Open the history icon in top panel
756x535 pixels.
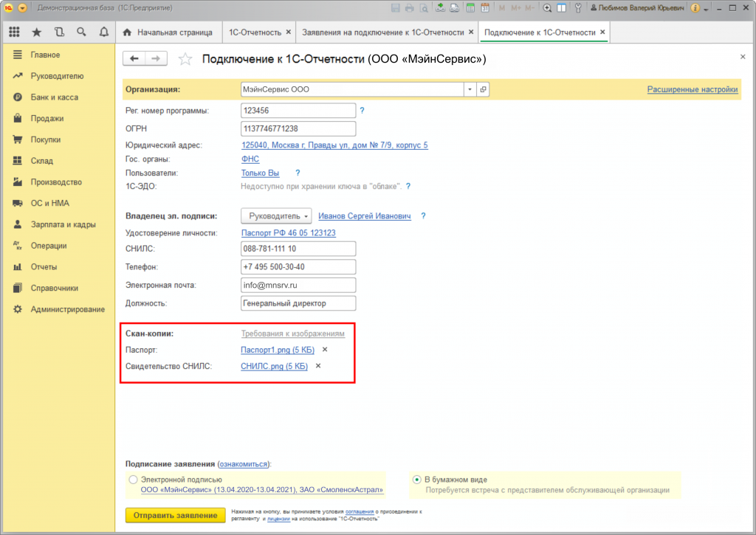click(x=59, y=32)
